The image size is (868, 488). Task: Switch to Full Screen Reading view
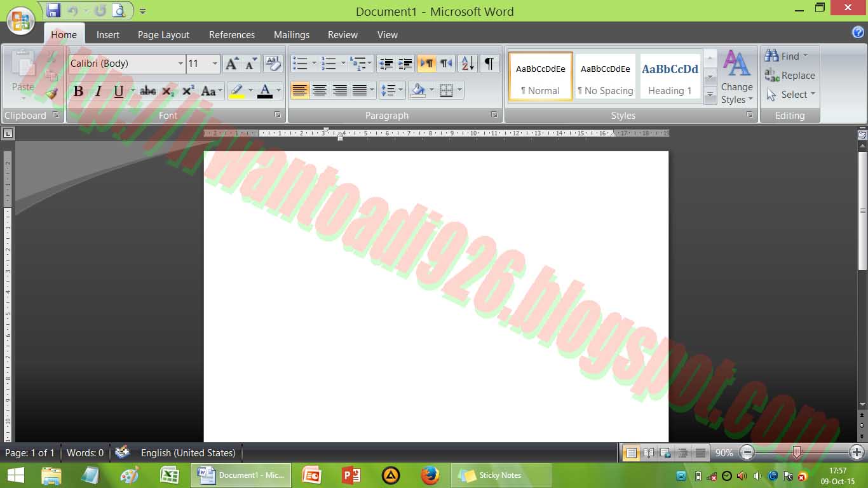(x=649, y=453)
